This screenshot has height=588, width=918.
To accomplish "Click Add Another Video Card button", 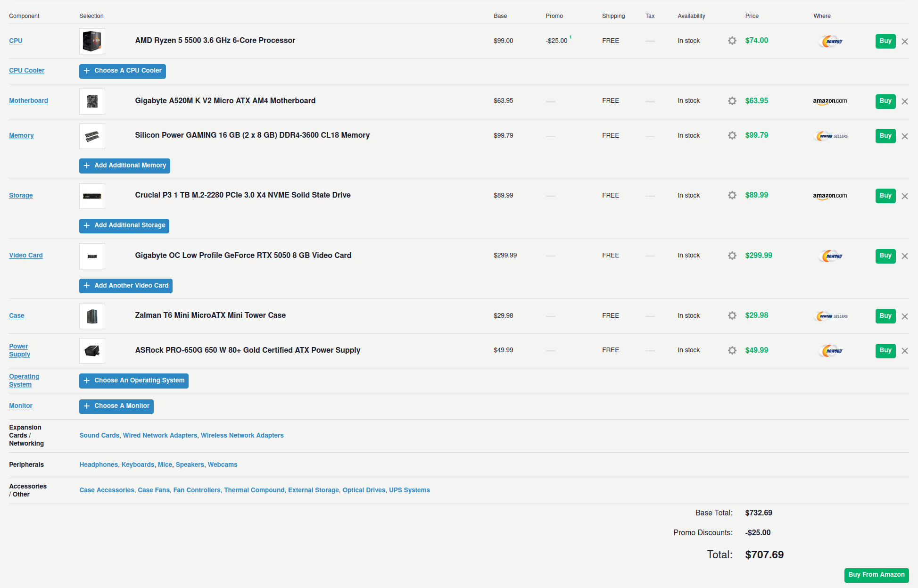I will point(126,286).
